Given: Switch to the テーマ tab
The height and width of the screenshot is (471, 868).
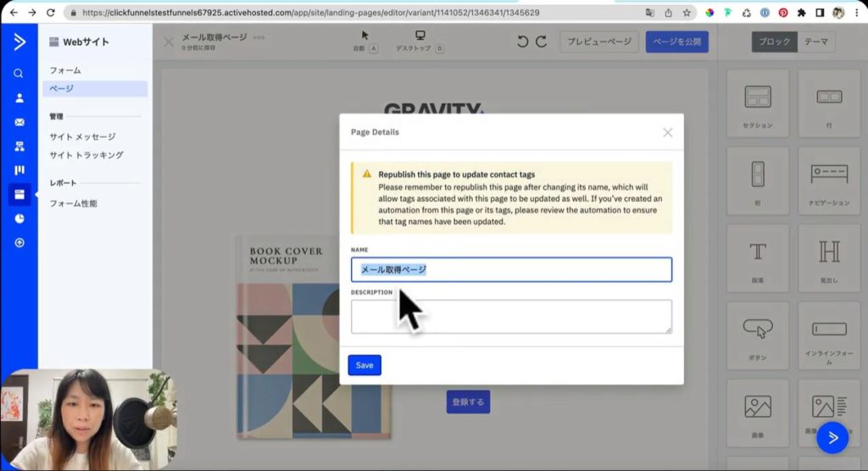Looking at the screenshot, I should pos(815,42).
